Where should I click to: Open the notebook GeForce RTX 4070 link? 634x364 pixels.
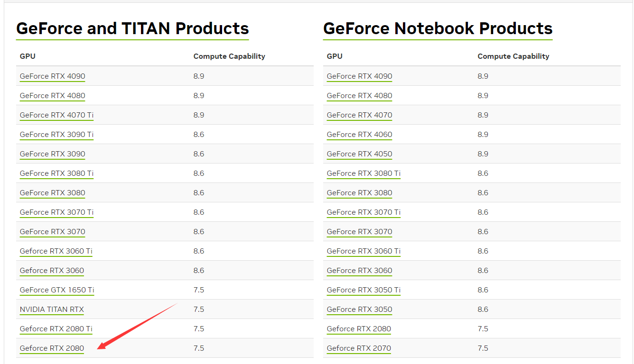360,115
